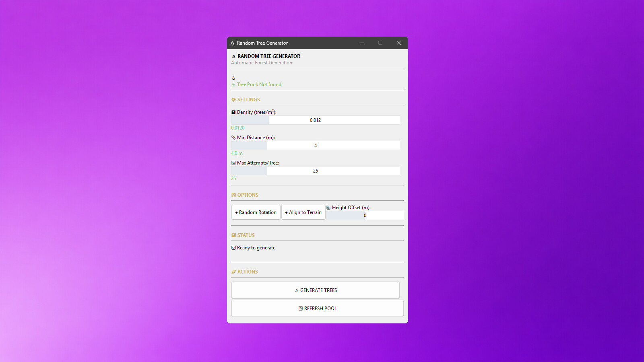
Task: Click the Max Attempts slider showing 25
Action: (315, 171)
